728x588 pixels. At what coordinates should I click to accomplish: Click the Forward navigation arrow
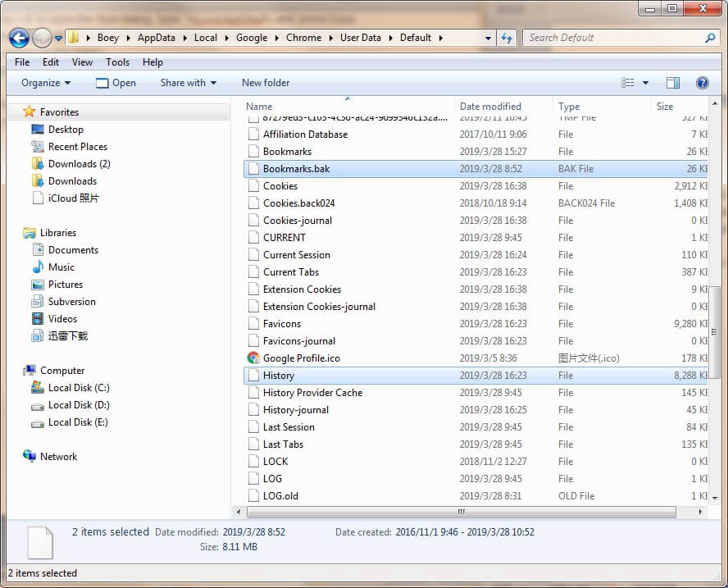point(41,38)
